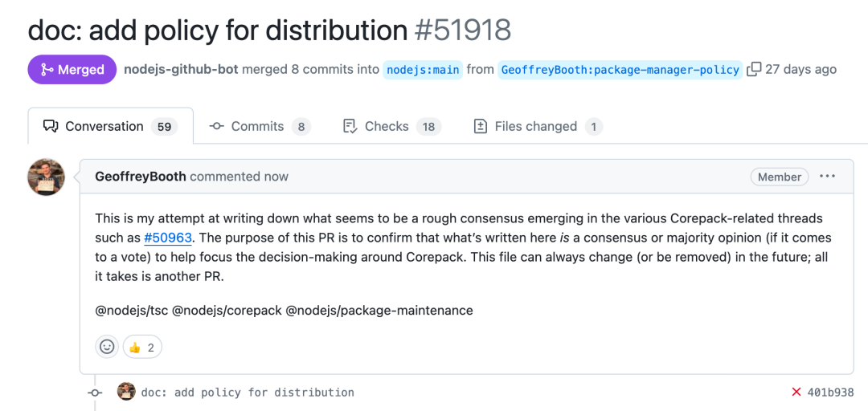This screenshot has width=868, height=411.
Task: Click the purple Merged status badge
Action: (x=72, y=70)
